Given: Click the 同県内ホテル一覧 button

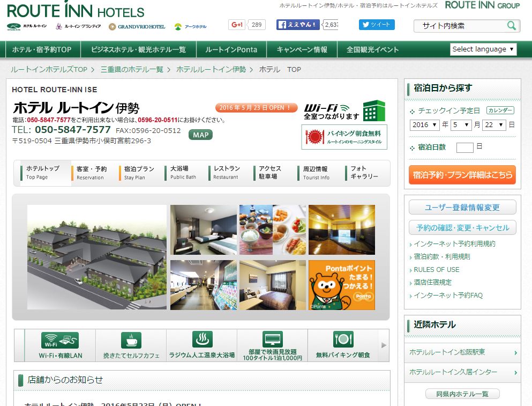Looking at the screenshot, I should coord(462,394).
